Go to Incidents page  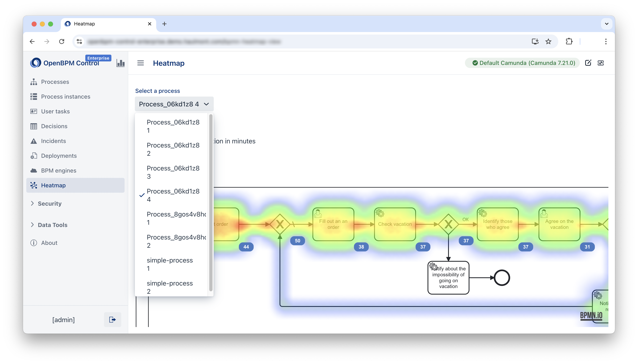(53, 141)
